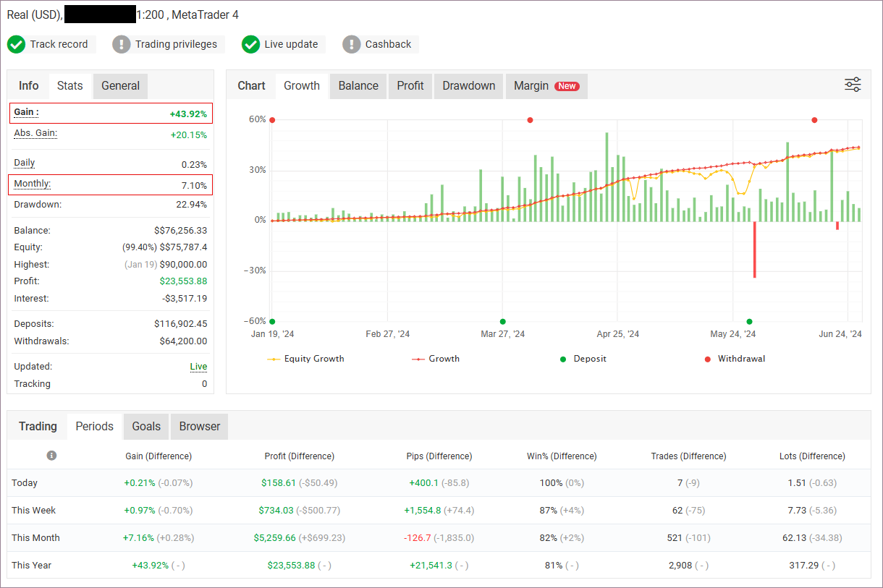
Task: Toggle the Deposit legend markers
Action: click(583, 359)
